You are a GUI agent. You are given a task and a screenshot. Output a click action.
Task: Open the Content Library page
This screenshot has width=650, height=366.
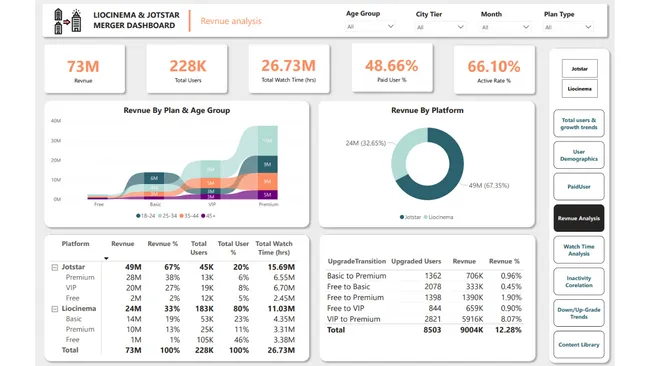[x=579, y=344]
